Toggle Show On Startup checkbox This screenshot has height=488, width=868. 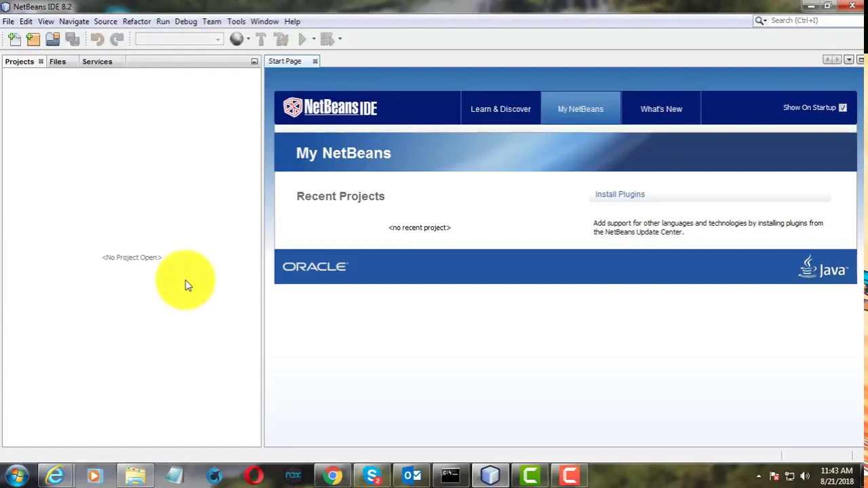coord(842,108)
